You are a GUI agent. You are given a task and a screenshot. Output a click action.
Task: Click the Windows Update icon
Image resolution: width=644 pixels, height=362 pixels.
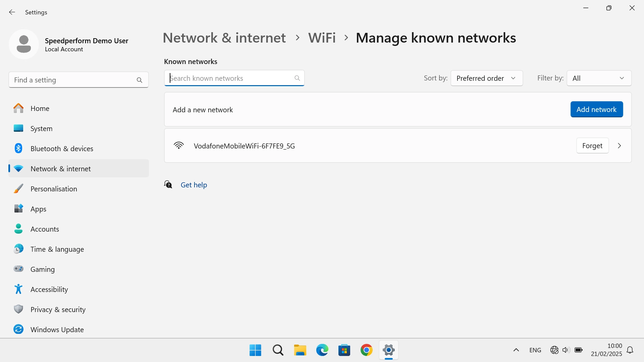tap(18, 329)
